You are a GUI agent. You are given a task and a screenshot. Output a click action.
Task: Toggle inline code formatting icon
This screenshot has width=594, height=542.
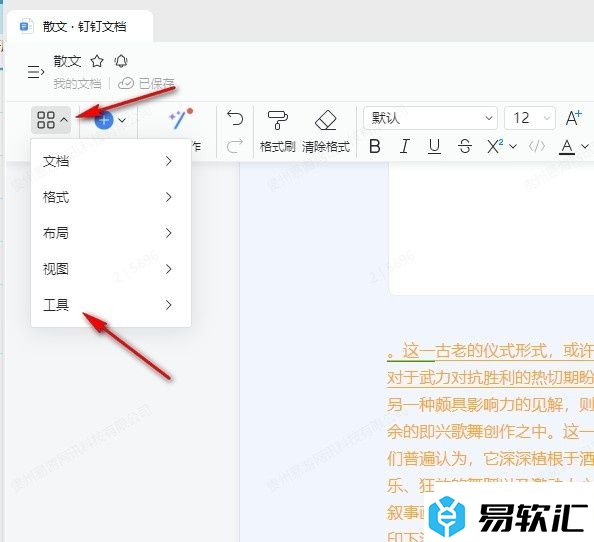pyautogui.click(x=537, y=146)
